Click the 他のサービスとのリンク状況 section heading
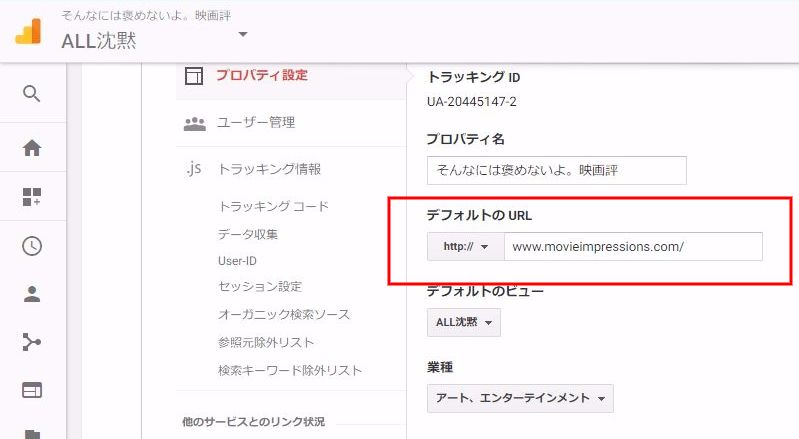This screenshot has height=439, width=799. [253, 422]
